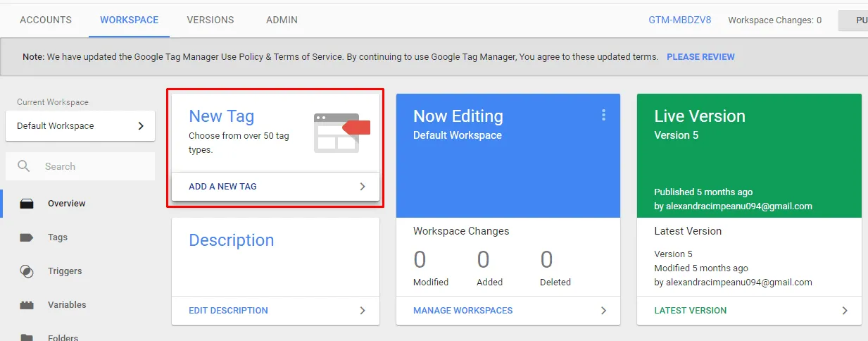Click the 0 Deleted count

pyautogui.click(x=546, y=260)
